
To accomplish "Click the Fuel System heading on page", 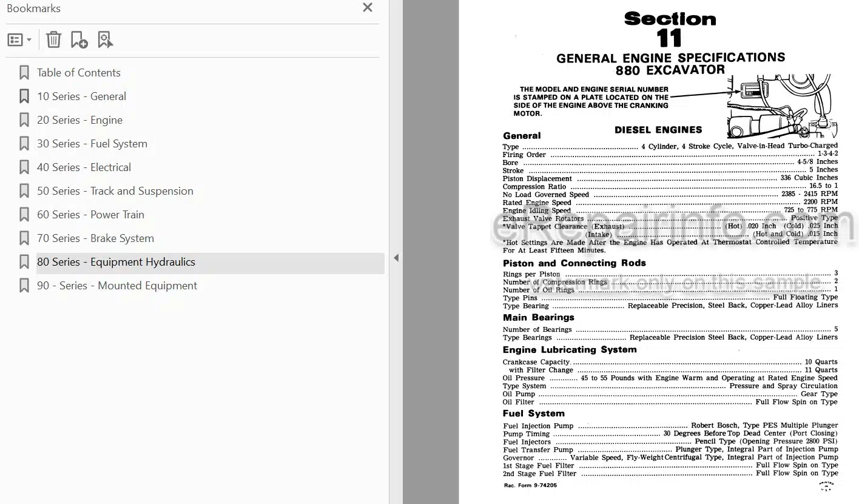I will (533, 414).
